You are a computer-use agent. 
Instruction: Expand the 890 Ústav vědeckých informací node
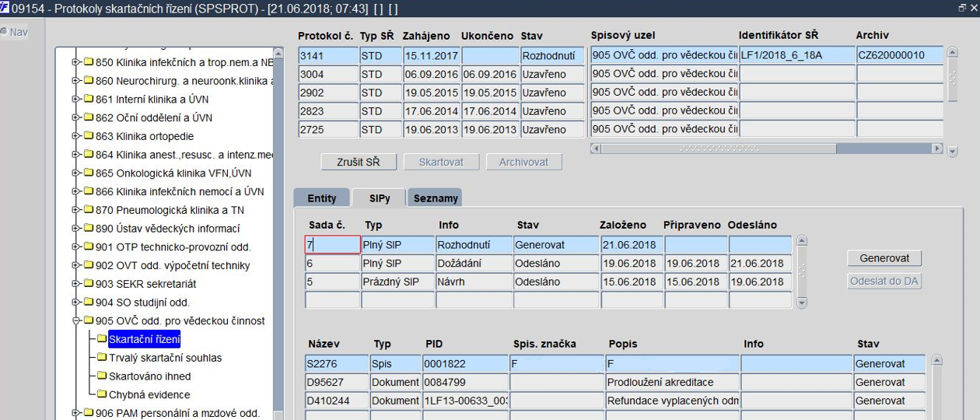(76, 229)
